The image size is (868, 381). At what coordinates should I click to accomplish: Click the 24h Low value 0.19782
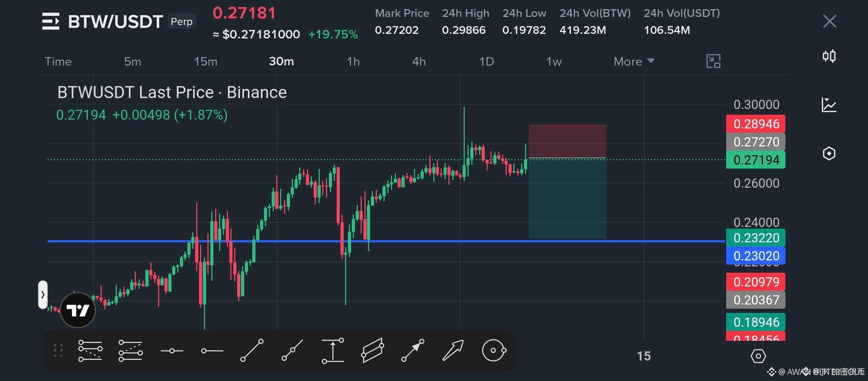coord(524,30)
